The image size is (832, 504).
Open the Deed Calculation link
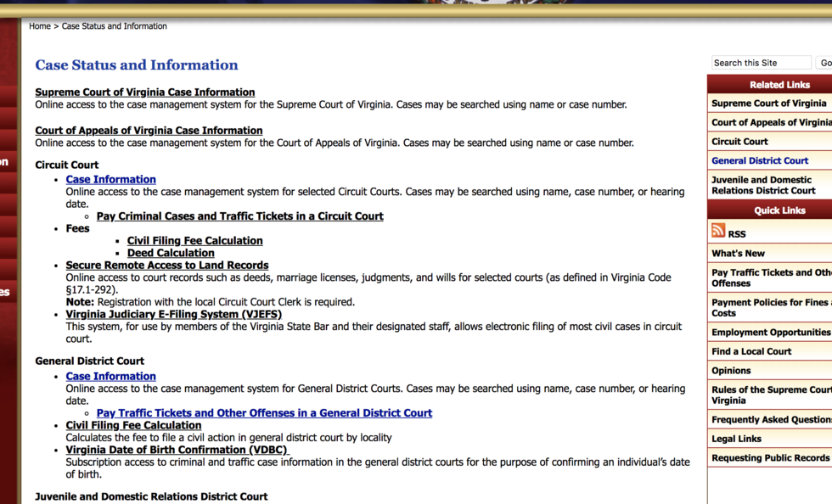(171, 253)
